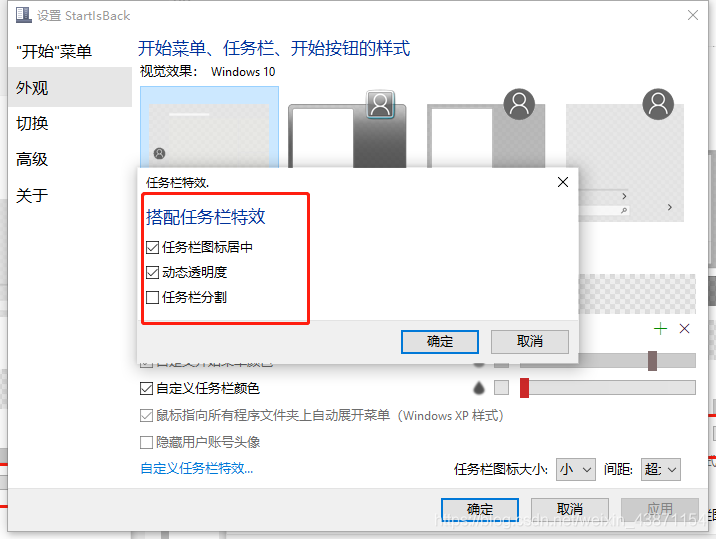Click the blue X remove icon

tap(684, 328)
